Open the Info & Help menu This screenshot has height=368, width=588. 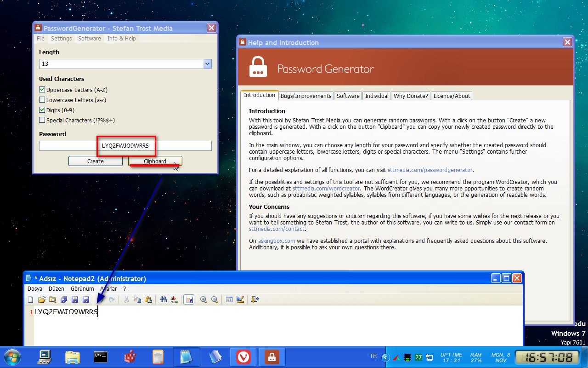coord(122,39)
